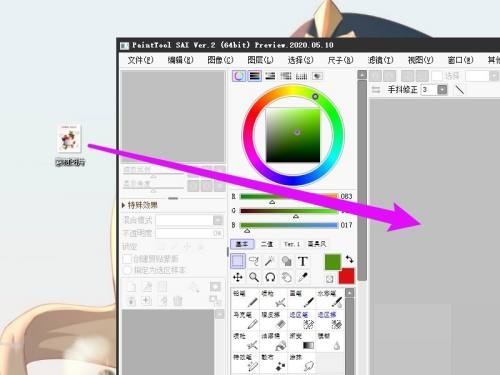
Task: Select the rectangular selection tool
Action: [238, 261]
